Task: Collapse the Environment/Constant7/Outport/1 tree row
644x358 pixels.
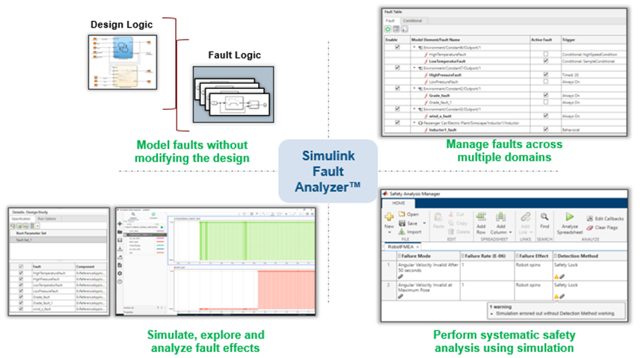Action: coord(414,68)
